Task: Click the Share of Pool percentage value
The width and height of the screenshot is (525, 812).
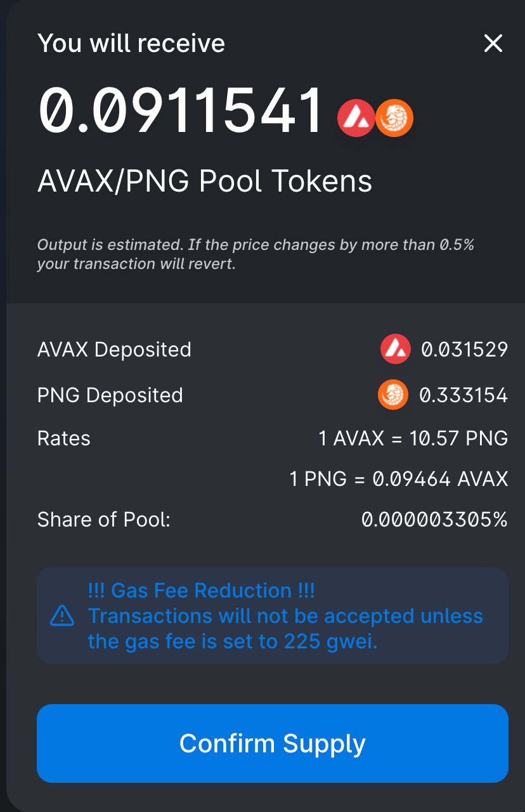Action: [x=434, y=520]
